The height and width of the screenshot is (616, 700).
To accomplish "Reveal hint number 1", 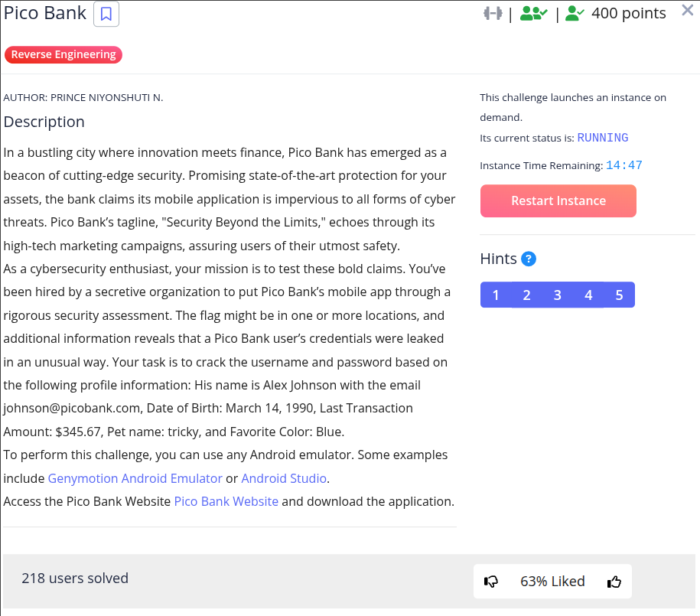I will tap(496, 295).
